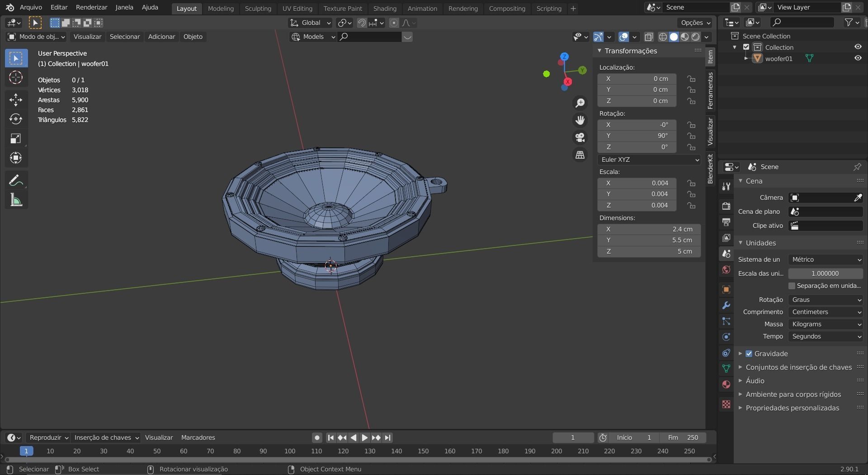Open Global transform orientation dropdown
Image resolution: width=868 pixels, height=475 pixels.
pos(310,23)
